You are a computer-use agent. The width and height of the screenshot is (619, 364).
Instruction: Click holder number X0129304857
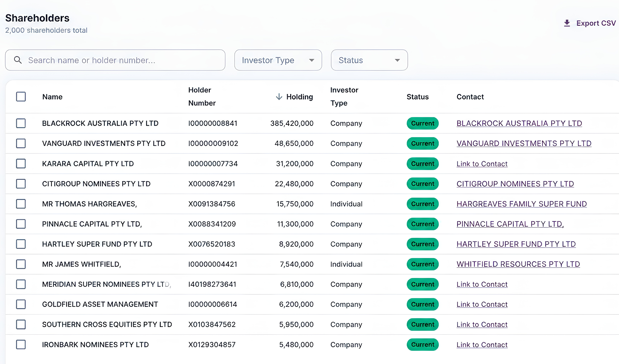pos(212,345)
